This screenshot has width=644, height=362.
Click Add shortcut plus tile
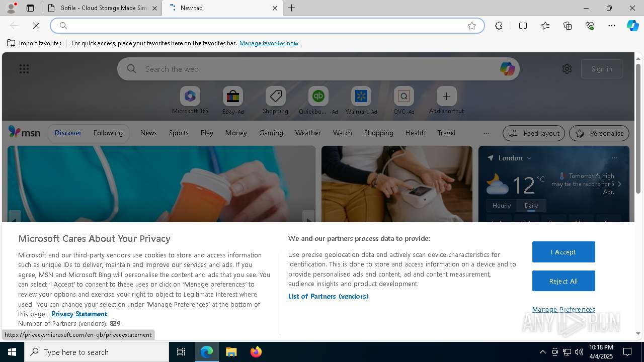pos(446,101)
